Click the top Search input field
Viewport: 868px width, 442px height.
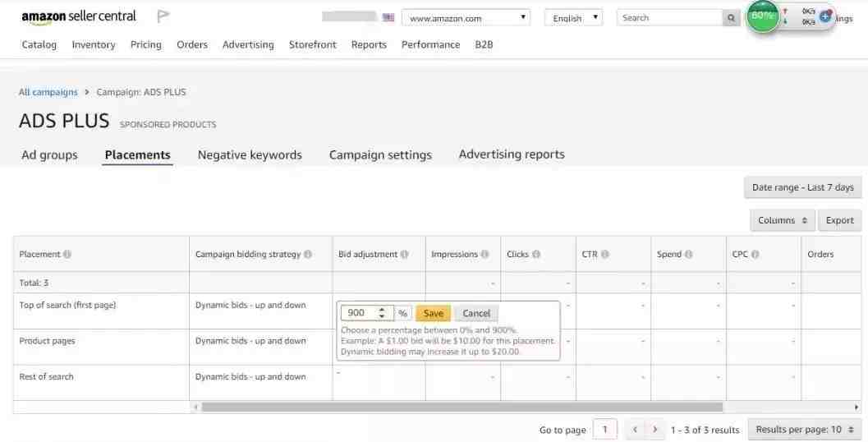pos(669,18)
